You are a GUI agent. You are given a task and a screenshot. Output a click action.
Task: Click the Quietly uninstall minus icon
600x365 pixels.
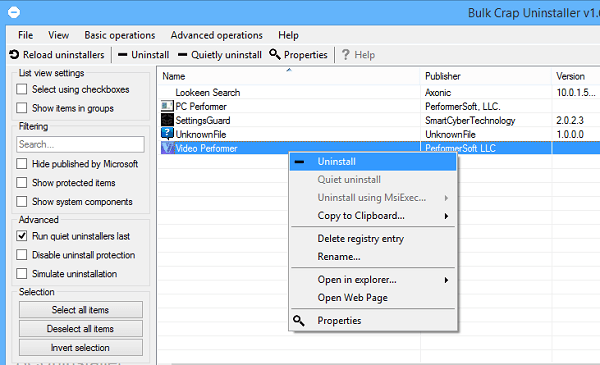pyautogui.click(x=183, y=55)
